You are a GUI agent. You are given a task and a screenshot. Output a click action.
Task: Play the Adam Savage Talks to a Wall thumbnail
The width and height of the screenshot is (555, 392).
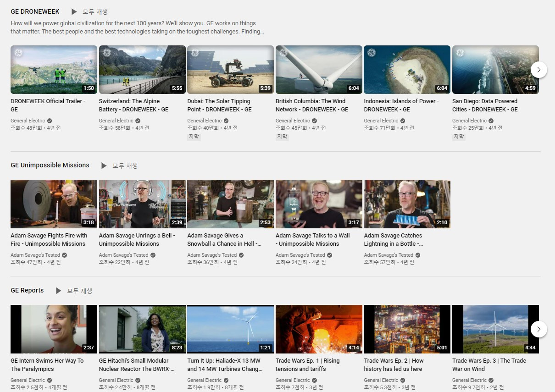pos(319,204)
